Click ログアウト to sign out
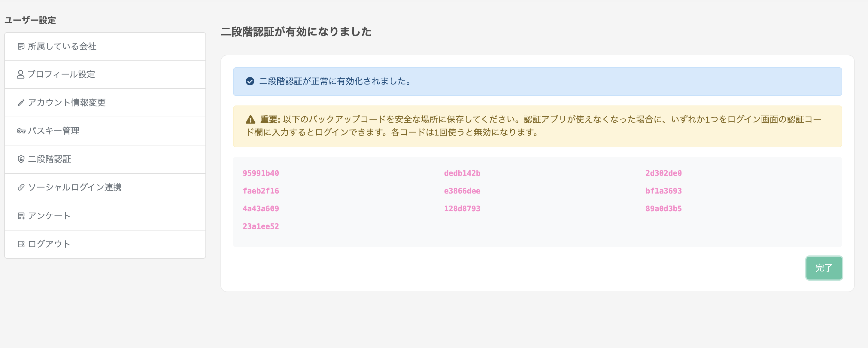The height and width of the screenshot is (348, 868). click(105, 244)
